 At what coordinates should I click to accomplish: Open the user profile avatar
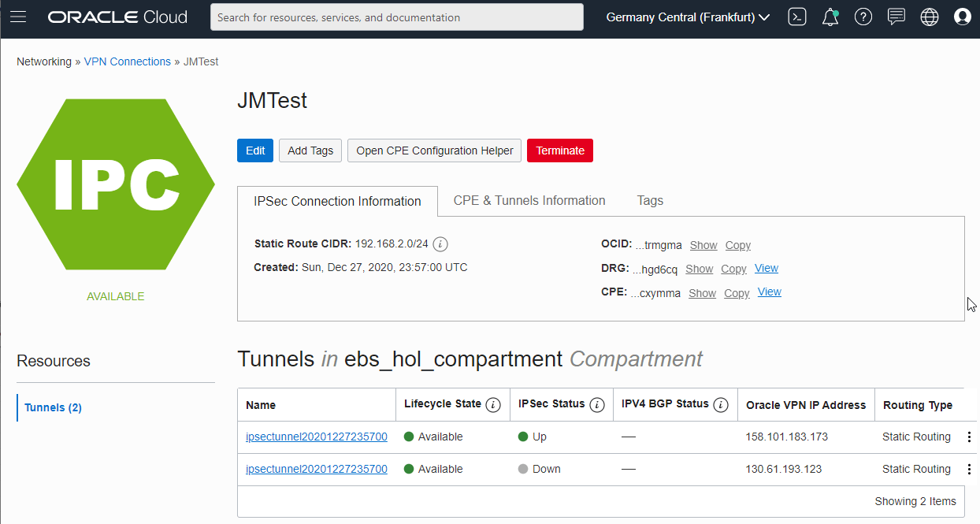click(x=963, y=17)
